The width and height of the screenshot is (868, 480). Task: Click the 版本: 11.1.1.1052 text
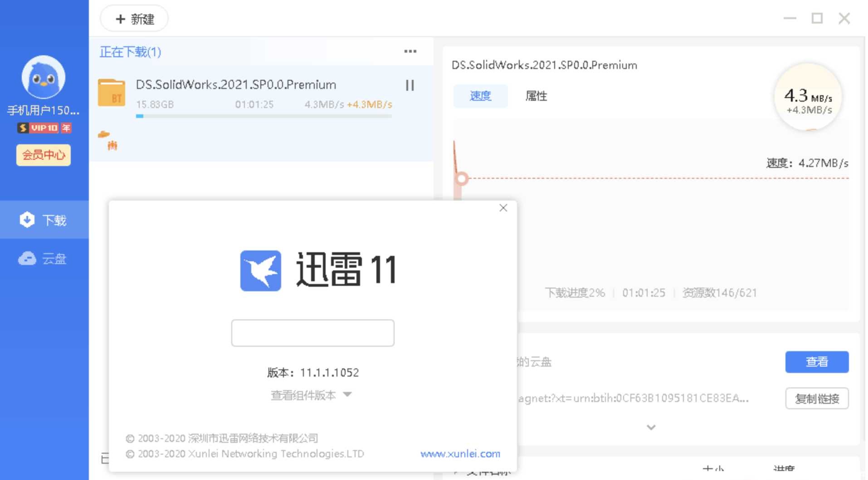tap(313, 373)
